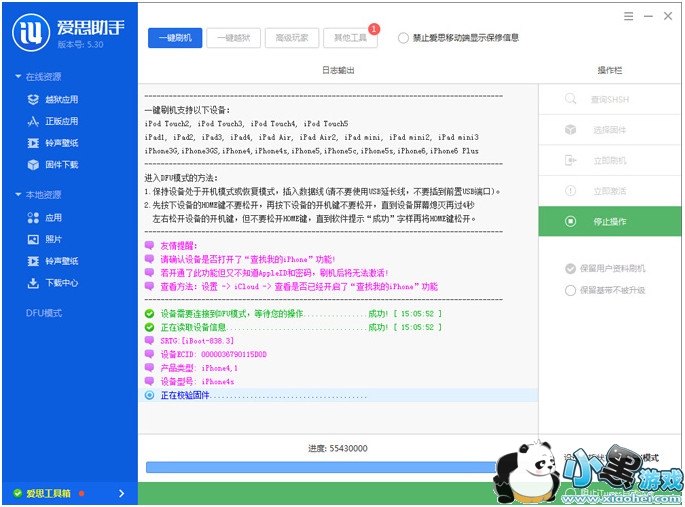This screenshot has width=685, height=507.
Task: Click the green check icon beside 爱思工具箱
Action: click(x=17, y=493)
